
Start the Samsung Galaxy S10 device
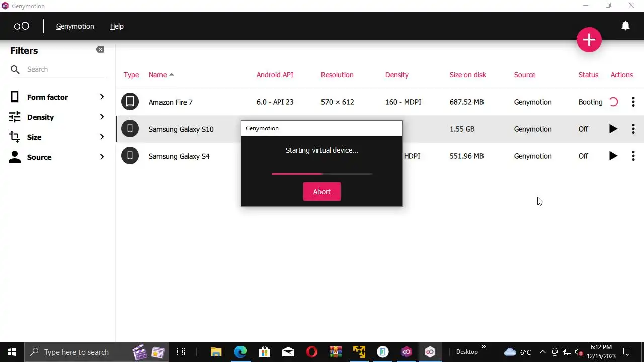(613, 129)
